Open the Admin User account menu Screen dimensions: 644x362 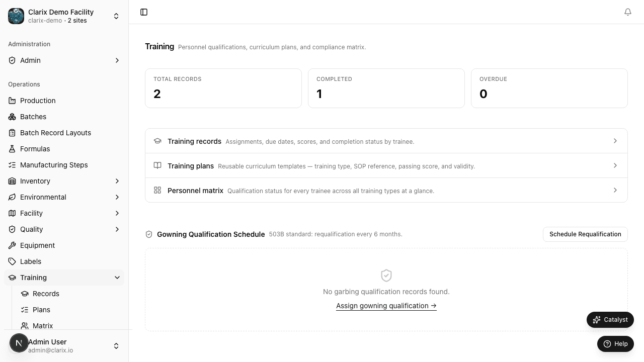64,345
